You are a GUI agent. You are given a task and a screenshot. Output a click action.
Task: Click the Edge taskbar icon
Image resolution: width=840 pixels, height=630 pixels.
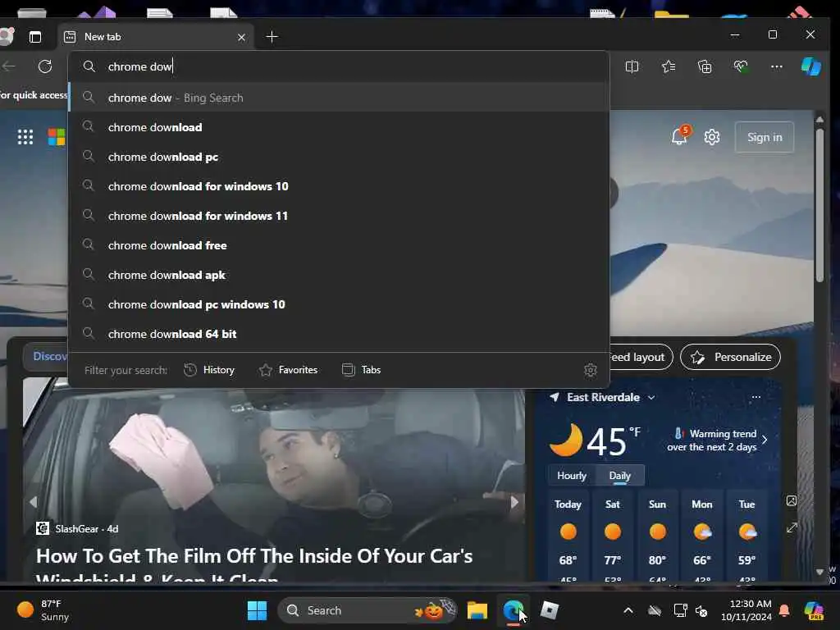click(x=513, y=610)
